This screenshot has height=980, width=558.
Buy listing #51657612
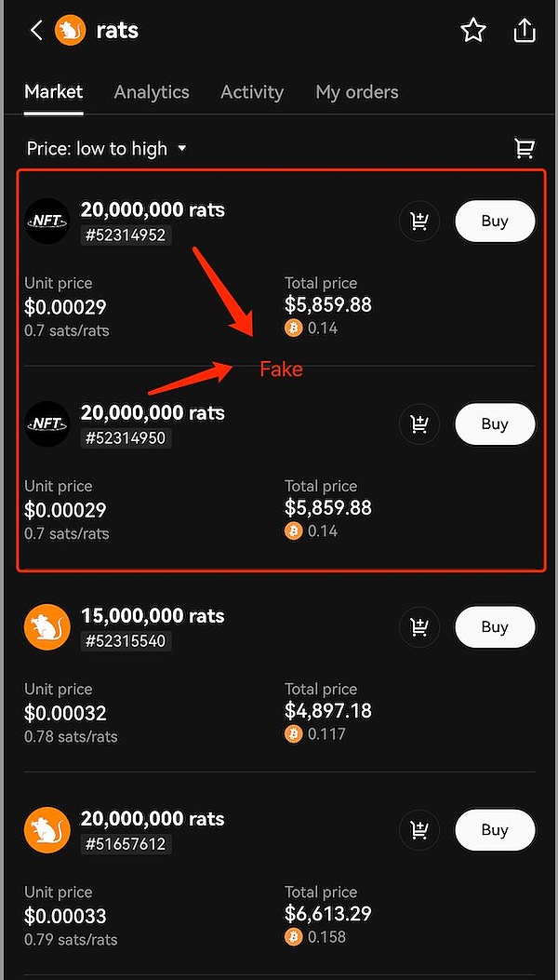click(x=495, y=830)
